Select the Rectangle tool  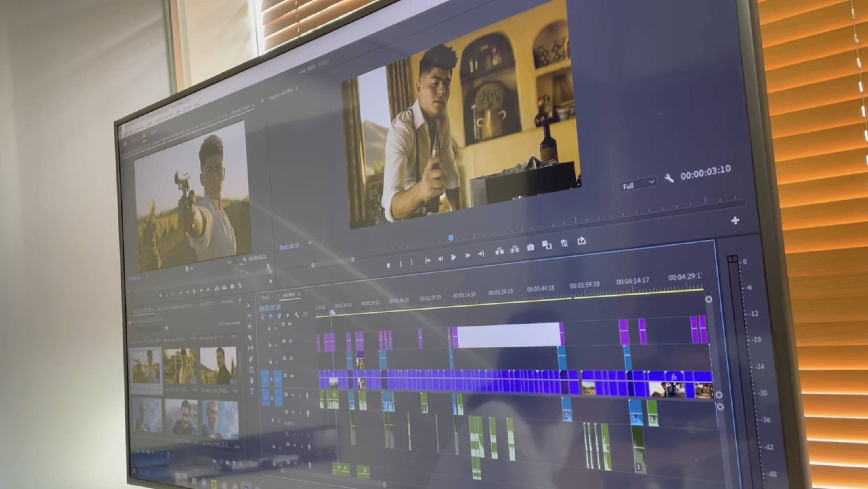251,370
